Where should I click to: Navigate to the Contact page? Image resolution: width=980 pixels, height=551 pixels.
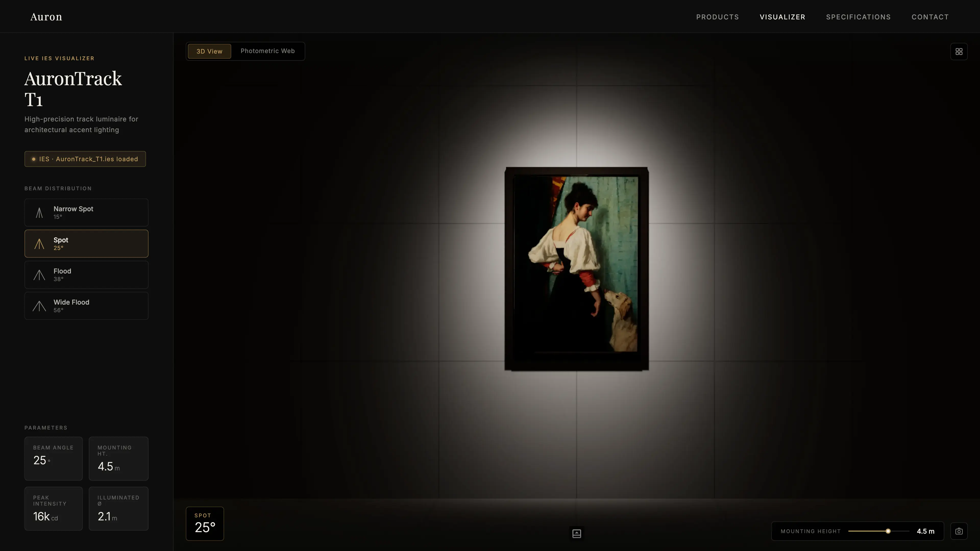tap(930, 17)
